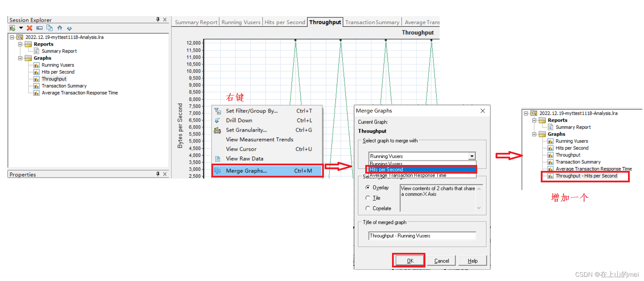Click the red X delete icon in Session Explorer
The width and height of the screenshot is (644, 281).
(x=30, y=28)
